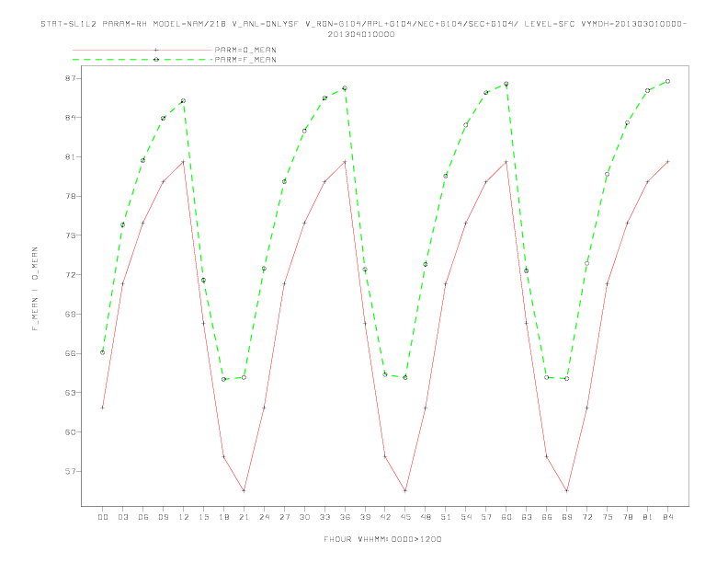Click the x-axis tick label 00
The width and height of the screenshot is (728, 563).
pos(103,517)
